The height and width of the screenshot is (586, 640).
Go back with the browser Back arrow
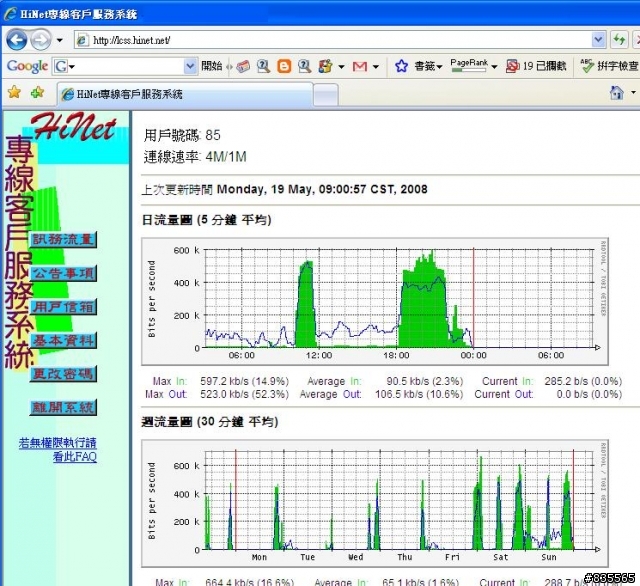click(x=17, y=40)
